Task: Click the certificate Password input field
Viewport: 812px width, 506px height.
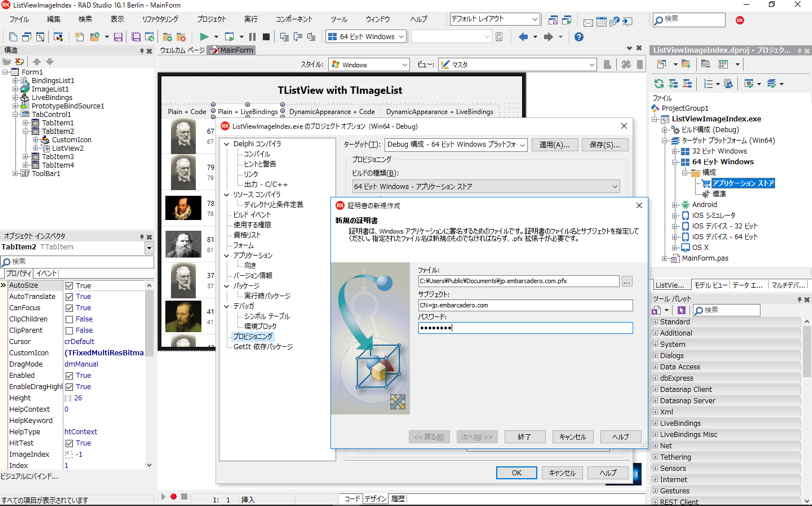Action: click(x=525, y=328)
